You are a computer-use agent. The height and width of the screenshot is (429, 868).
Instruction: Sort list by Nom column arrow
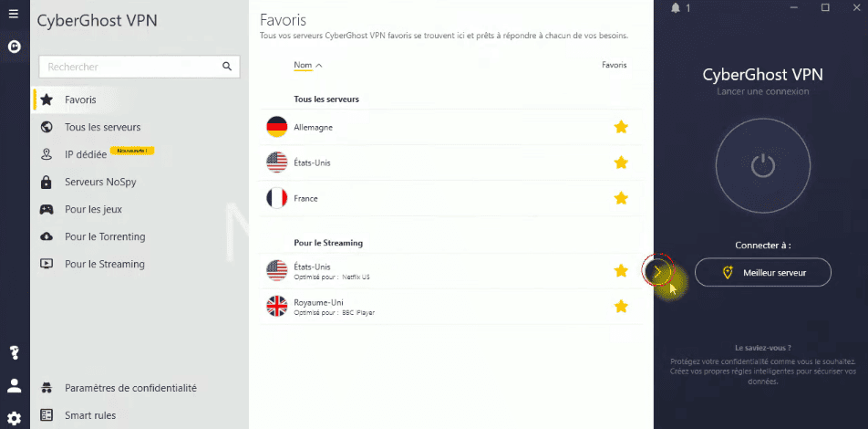[318, 66]
